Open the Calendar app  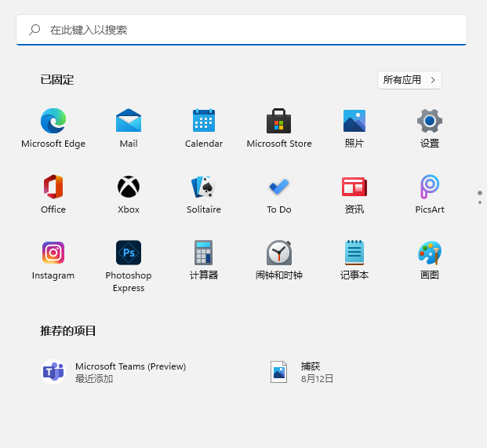point(204,121)
